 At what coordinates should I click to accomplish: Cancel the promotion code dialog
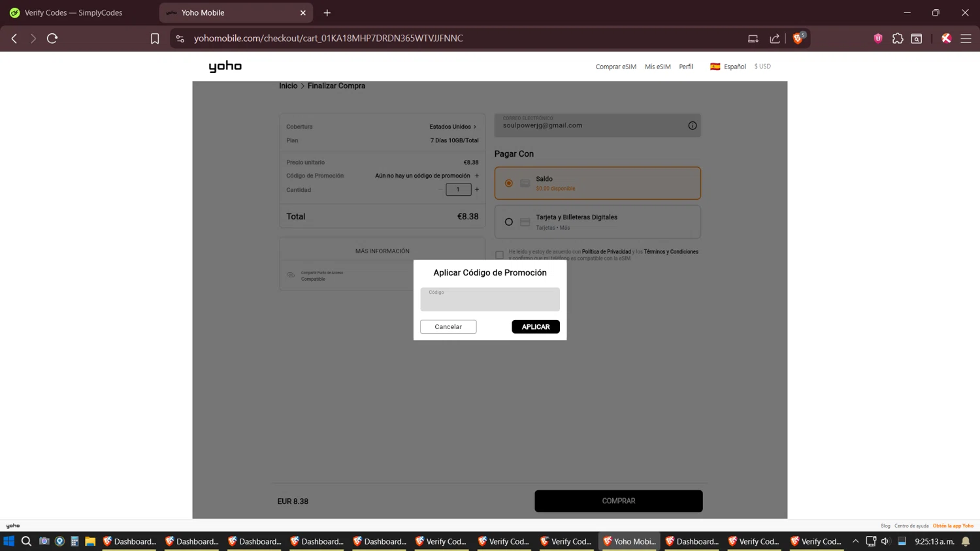coord(448,326)
